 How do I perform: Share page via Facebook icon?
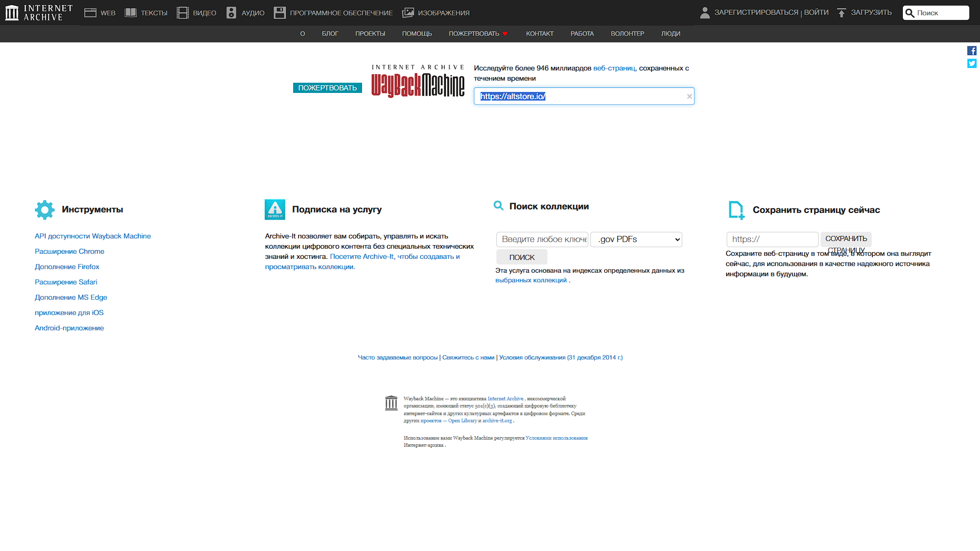972,51
